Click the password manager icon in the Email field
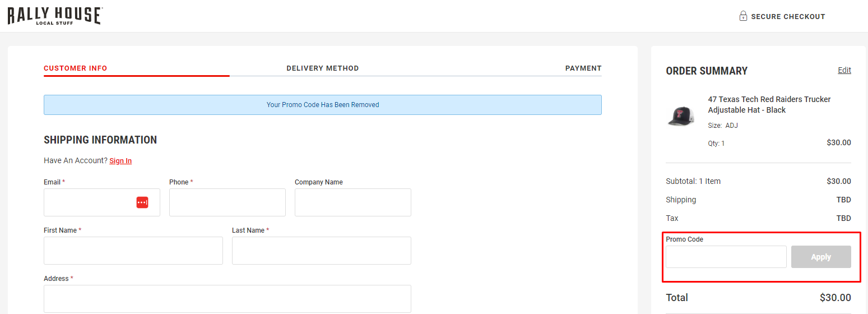The width and height of the screenshot is (868, 314). coord(142,202)
